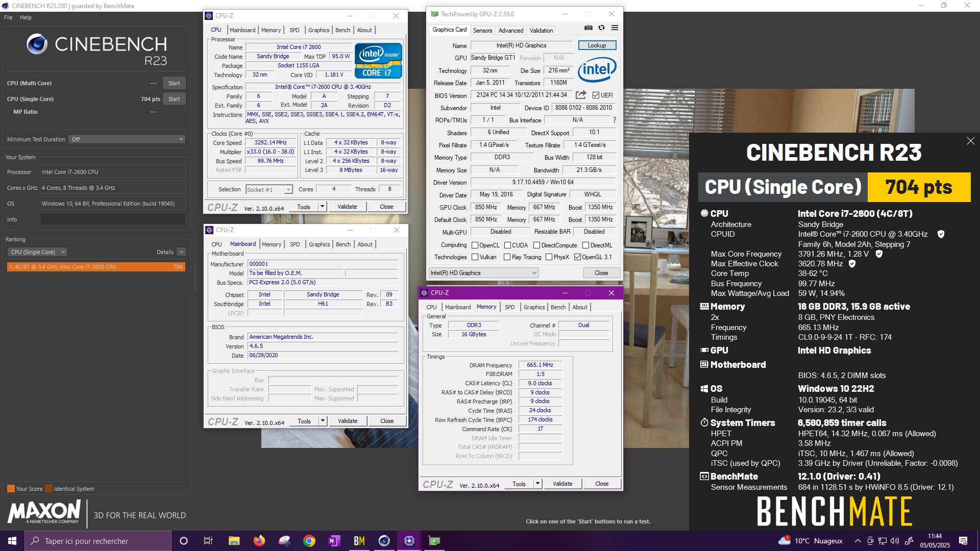Open Tools dropdown arrow in CPU-Z CPU window

[322, 207]
